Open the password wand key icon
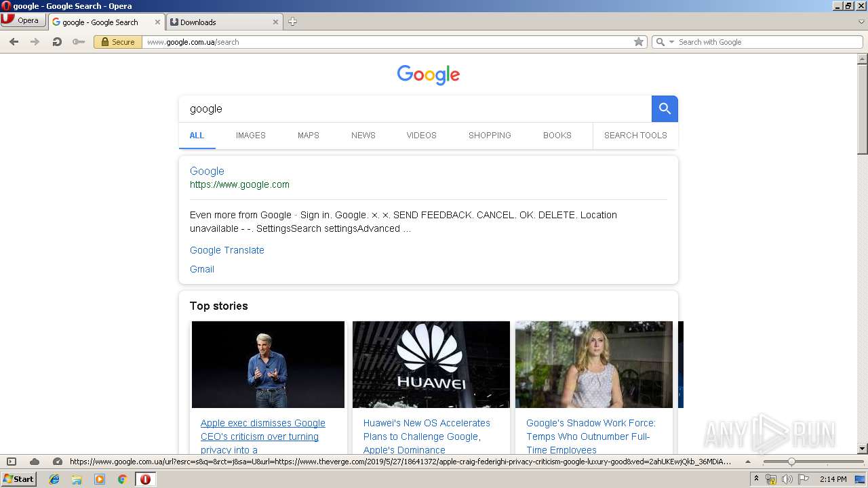The height and width of the screenshot is (488, 868). (79, 42)
